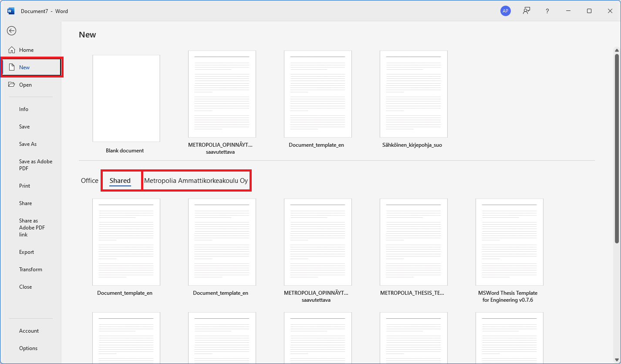Viewport: 621px width, 364px height.
Task: Select the Metropolia Ammattikorkeakoulu Oy tab
Action: [x=196, y=181]
